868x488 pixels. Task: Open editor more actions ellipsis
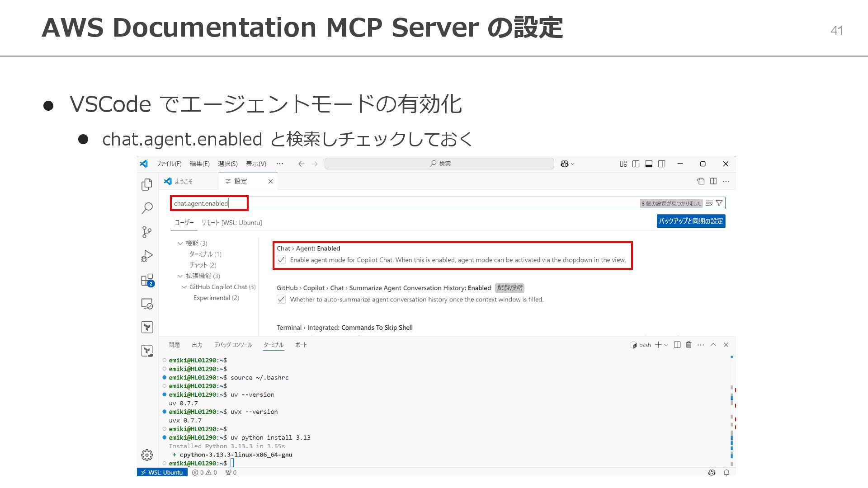point(726,181)
